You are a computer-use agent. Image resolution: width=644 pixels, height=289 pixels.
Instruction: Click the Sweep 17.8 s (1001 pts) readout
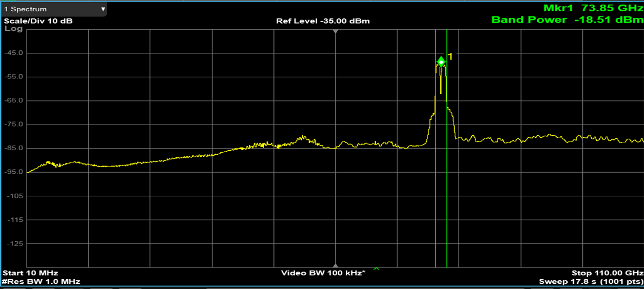pos(591,281)
